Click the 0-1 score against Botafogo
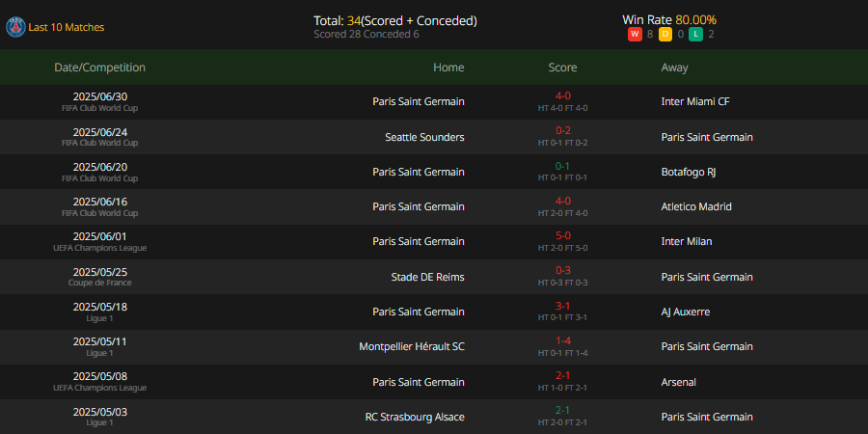The image size is (868, 434). (x=563, y=166)
